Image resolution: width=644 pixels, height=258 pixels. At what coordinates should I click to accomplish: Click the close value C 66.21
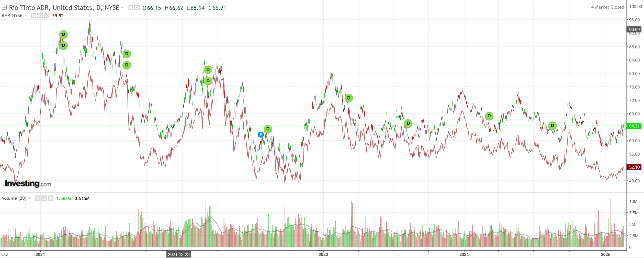pyautogui.click(x=217, y=8)
